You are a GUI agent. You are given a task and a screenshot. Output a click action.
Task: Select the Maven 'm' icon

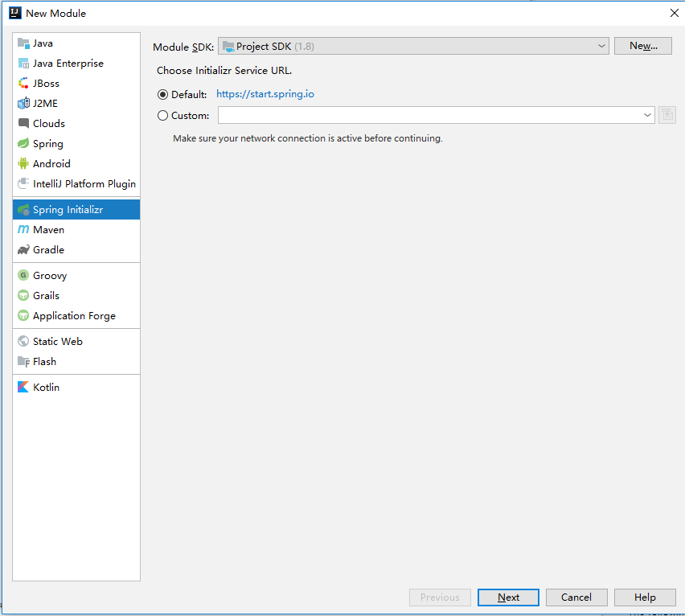[x=23, y=229]
